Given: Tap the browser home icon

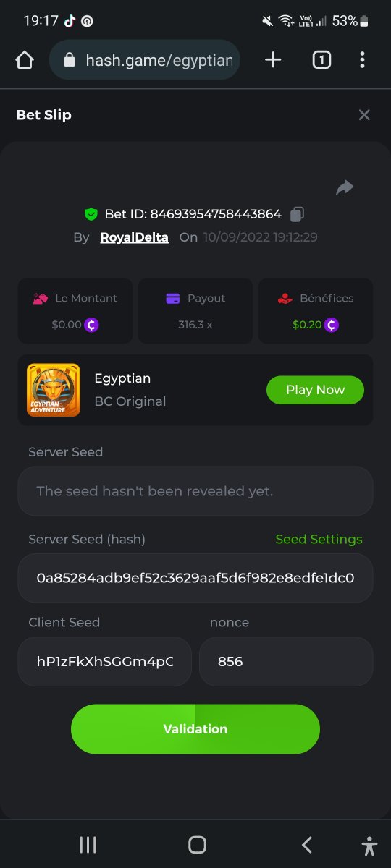Looking at the screenshot, I should pyautogui.click(x=25, y=60).
